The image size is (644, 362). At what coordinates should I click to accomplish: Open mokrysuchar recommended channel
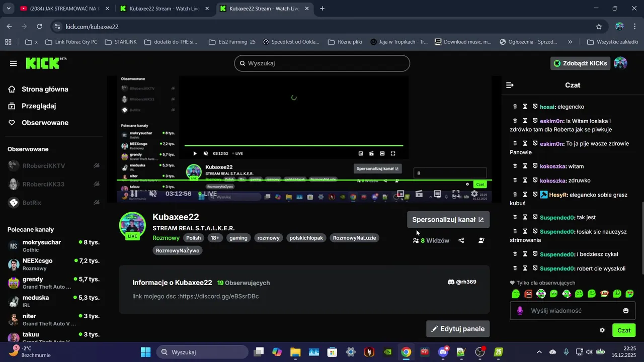[x=53, y=246]
